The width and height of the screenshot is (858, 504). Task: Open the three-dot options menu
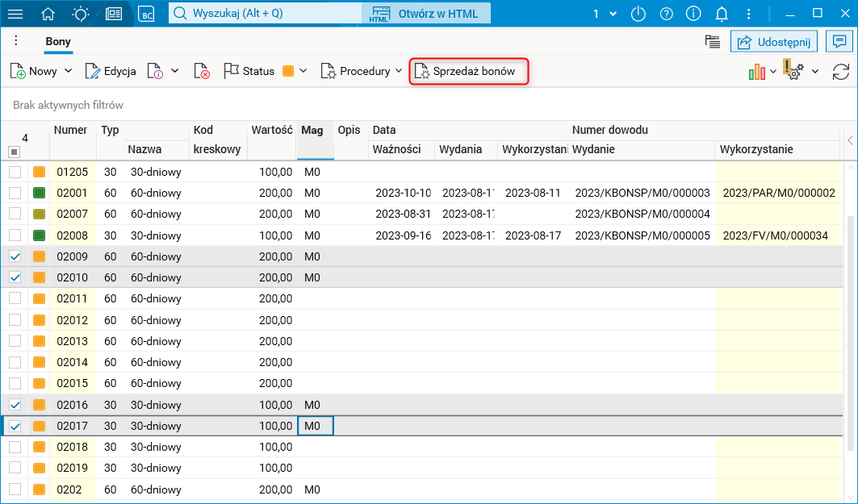pos(15,41)
